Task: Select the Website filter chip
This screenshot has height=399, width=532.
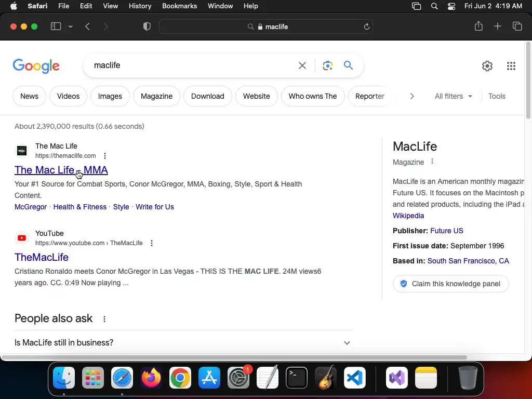Action: 257,96
